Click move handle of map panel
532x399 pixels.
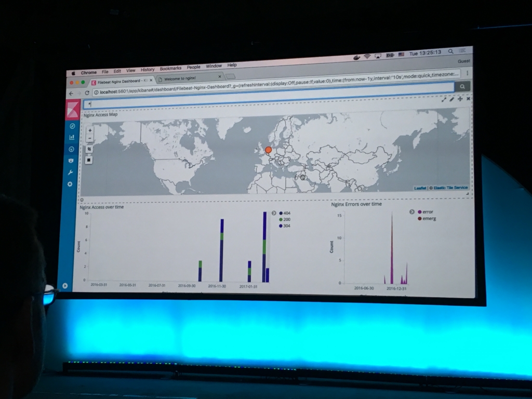pyautogui.click(x=460, y=99)
